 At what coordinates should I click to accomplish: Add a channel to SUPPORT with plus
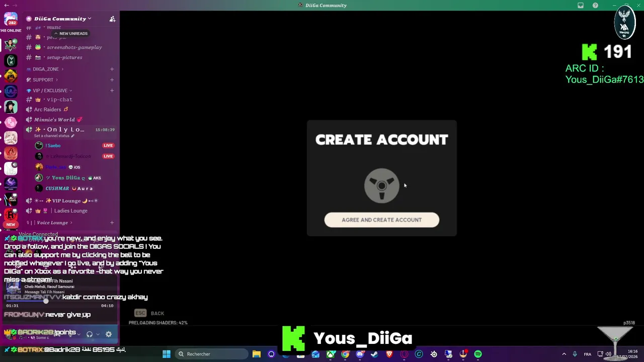click(x=112, y=79)
